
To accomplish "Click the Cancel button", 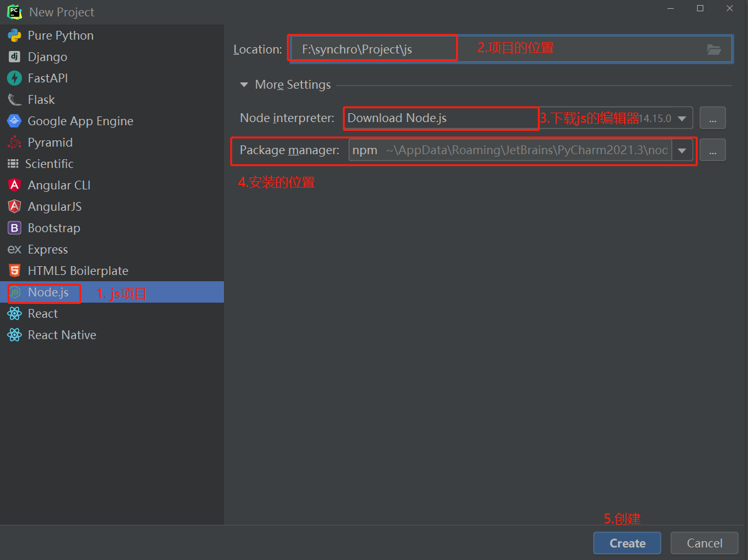I will pos(705,543).
